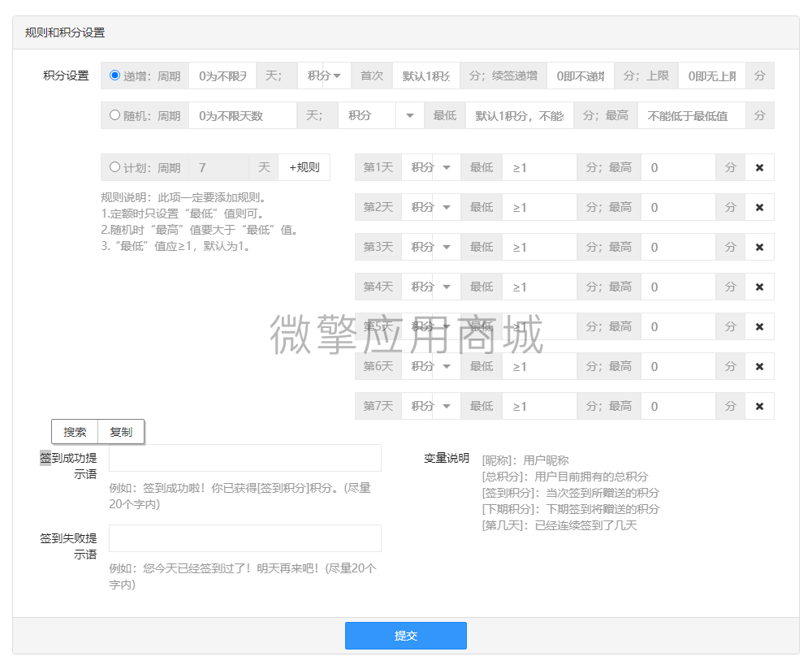Remove the 第7天 rule row
This screenshot has width=812, height=669.
pos(759,407)
